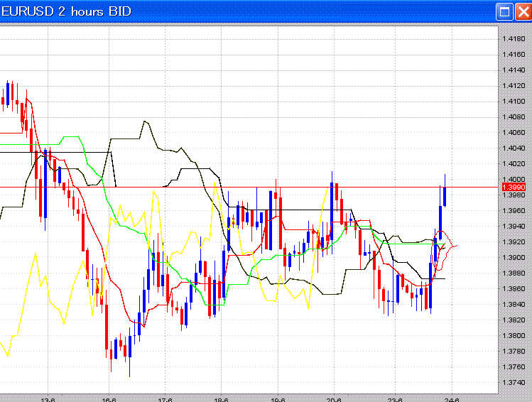
Task: Select the 24-6 date on time axis
Action: click(452, 398)
